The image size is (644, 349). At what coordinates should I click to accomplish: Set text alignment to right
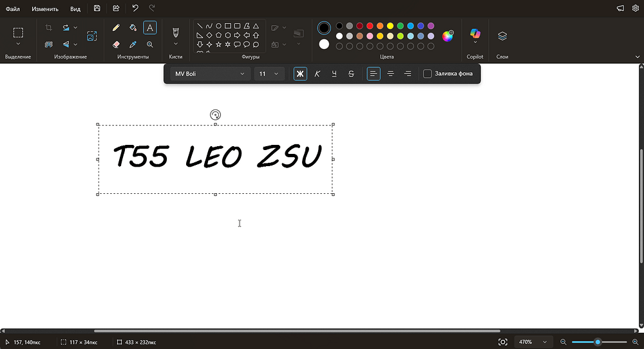tap(408, 74)
